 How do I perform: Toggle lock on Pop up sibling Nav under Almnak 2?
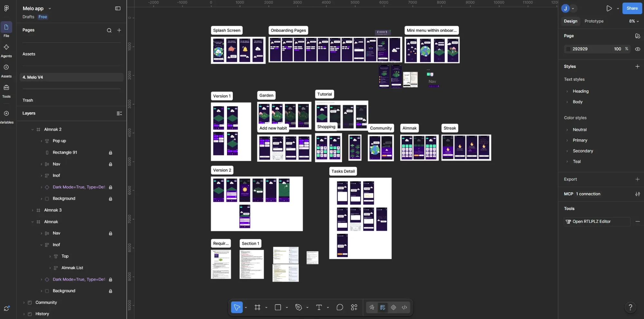coord(110,164)
